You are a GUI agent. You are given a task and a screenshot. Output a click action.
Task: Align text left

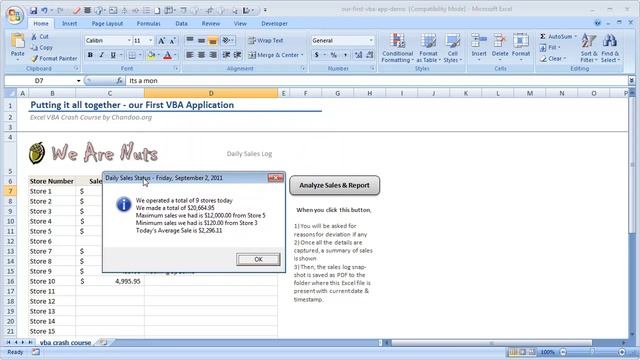tap(190, 55)
